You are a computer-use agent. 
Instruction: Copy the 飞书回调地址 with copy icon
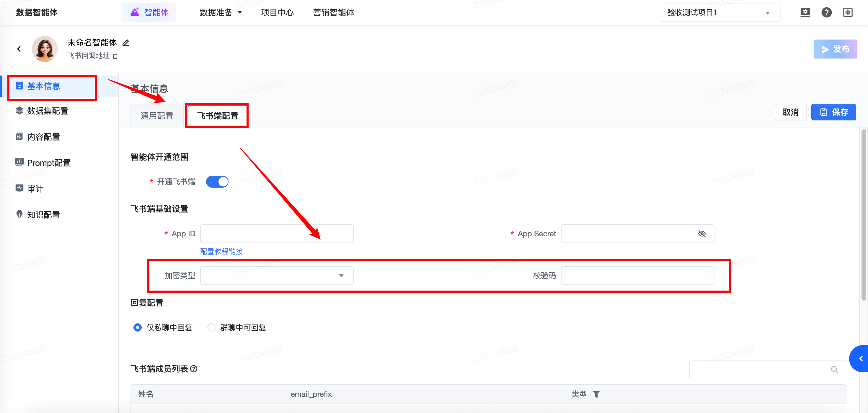pyautogui.click(x=115, y=56)
